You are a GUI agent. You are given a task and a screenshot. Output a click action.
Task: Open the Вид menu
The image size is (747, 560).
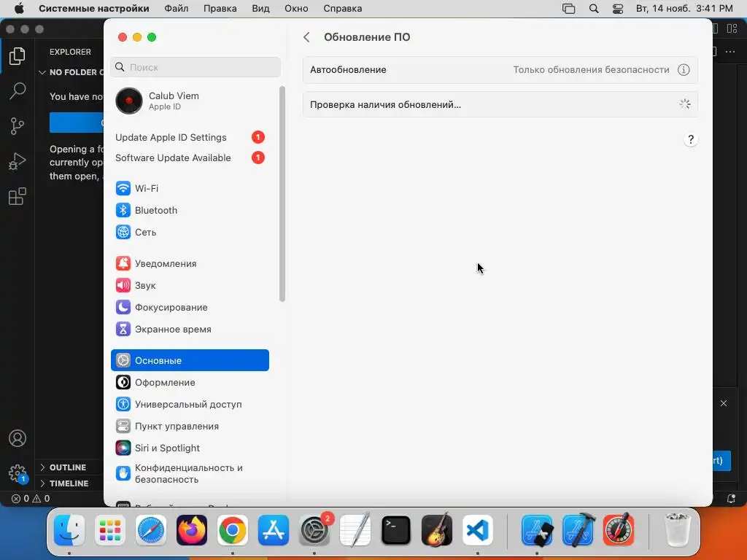click(x=260, y=9)
